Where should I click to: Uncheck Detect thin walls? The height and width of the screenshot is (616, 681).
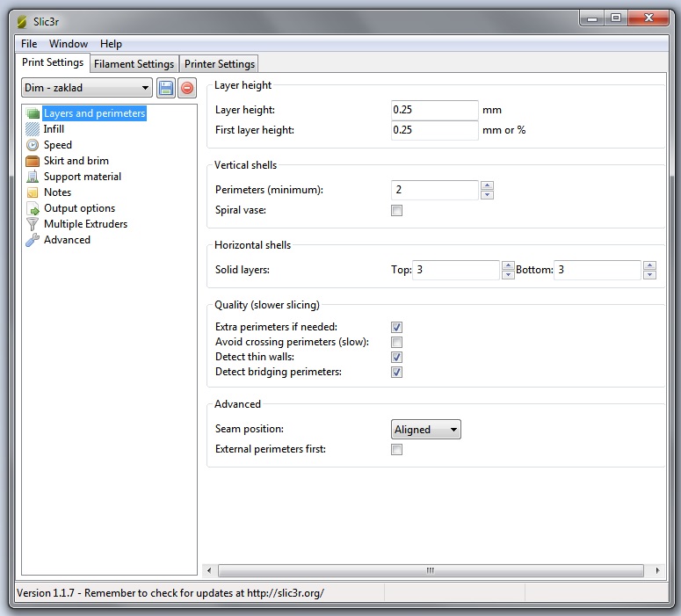396,357
